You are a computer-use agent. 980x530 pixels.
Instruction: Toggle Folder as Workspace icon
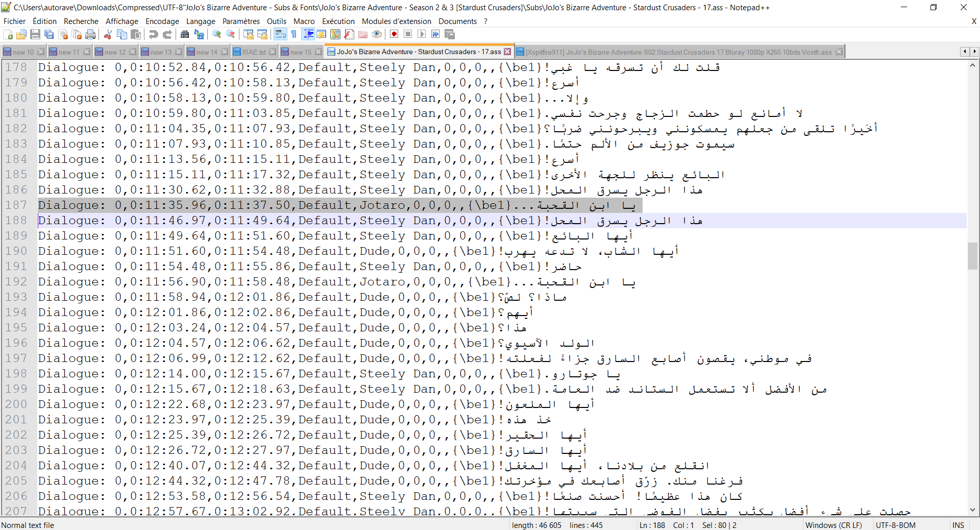tap(363, 34)
